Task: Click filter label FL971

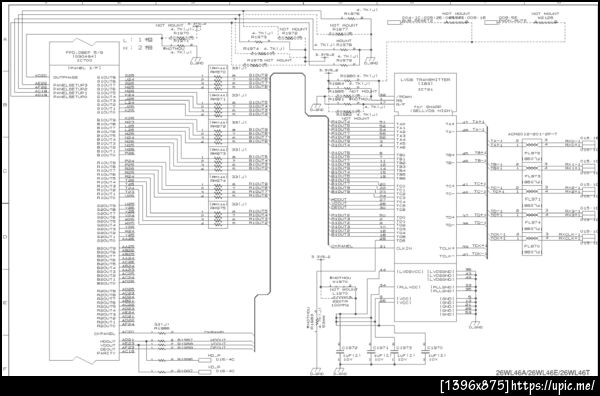Action: (532, 199)
